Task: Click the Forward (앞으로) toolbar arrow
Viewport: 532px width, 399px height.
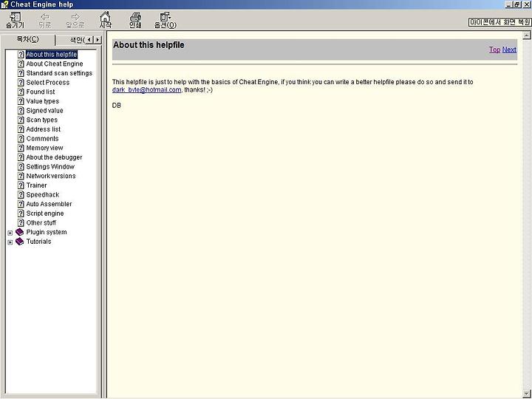Action: 75,21
